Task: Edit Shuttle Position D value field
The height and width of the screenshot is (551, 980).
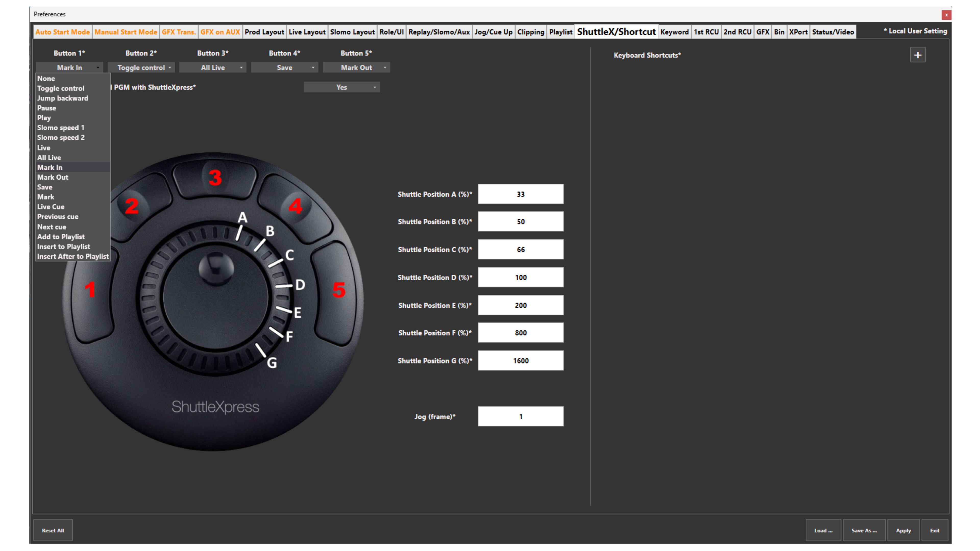Action: (520, 278)
